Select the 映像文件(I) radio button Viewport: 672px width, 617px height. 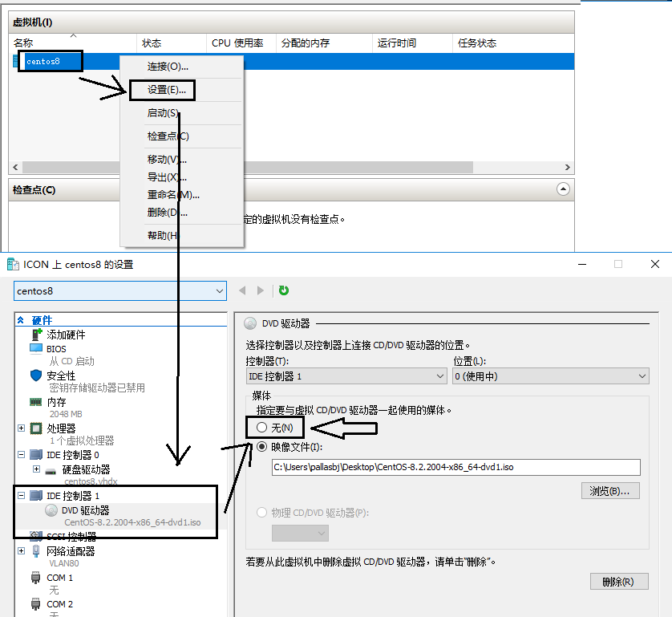click(x=261, y=446)
